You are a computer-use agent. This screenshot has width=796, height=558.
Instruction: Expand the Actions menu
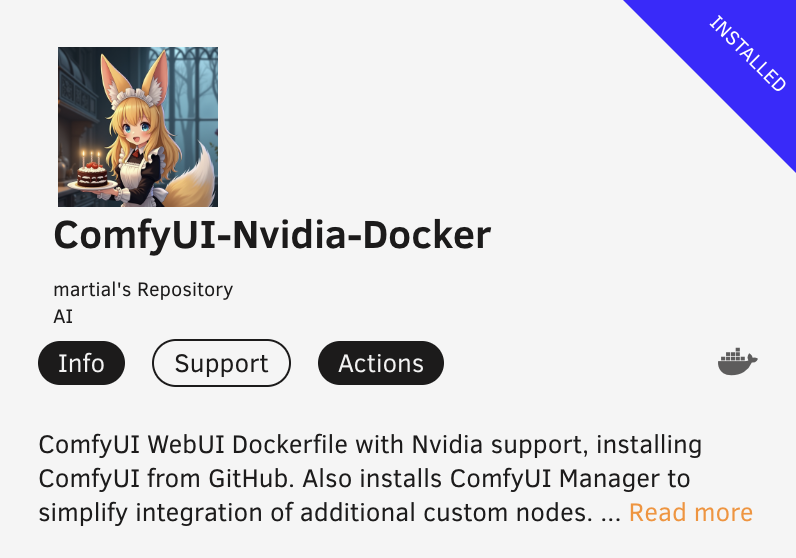pos(381,363)
